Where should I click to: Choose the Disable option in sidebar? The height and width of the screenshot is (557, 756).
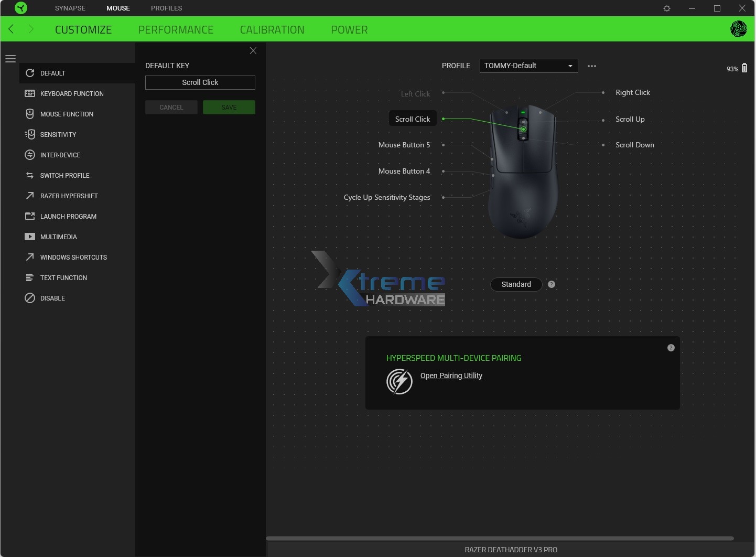click(x=52, y=298)
